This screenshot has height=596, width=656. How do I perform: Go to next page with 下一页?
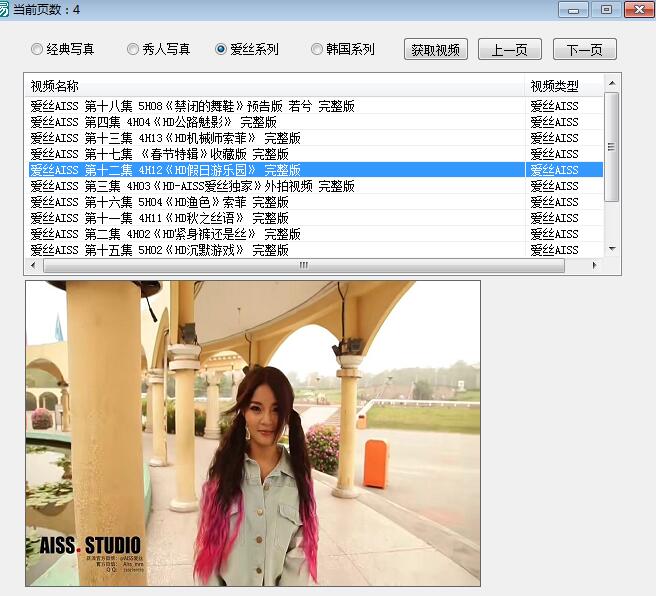[584, 49]
